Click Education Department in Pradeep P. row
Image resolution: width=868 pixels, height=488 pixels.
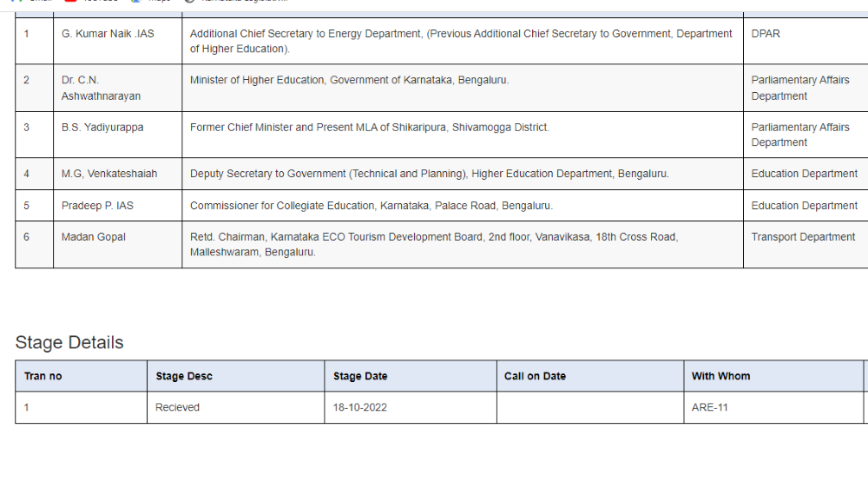tap(804, 206)
